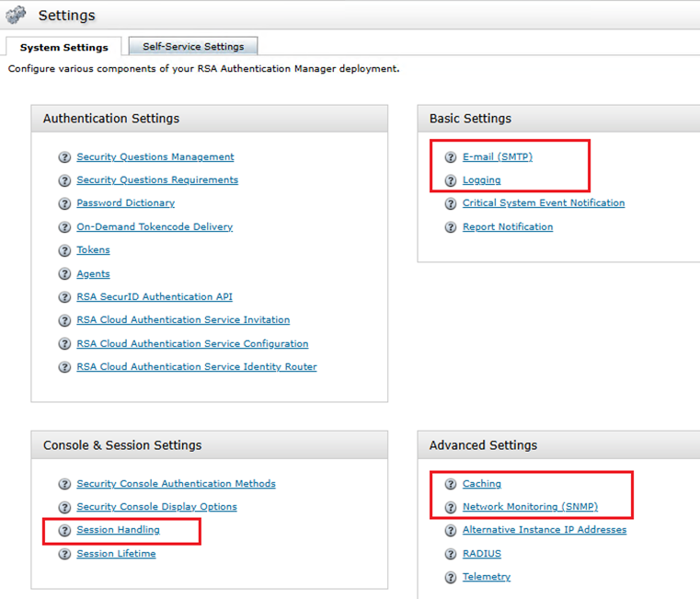Click help icon next to Session Handling
This screenshot has height=599, width=700.
pos(64,531)
